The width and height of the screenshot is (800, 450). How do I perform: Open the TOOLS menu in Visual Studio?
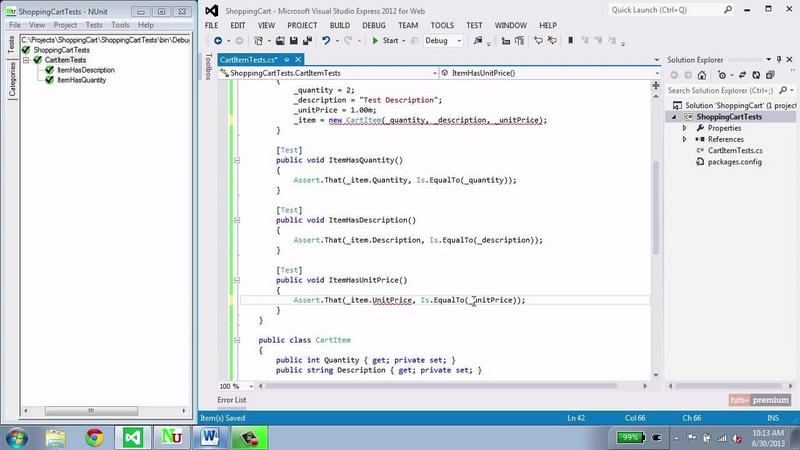pos(442,25)
